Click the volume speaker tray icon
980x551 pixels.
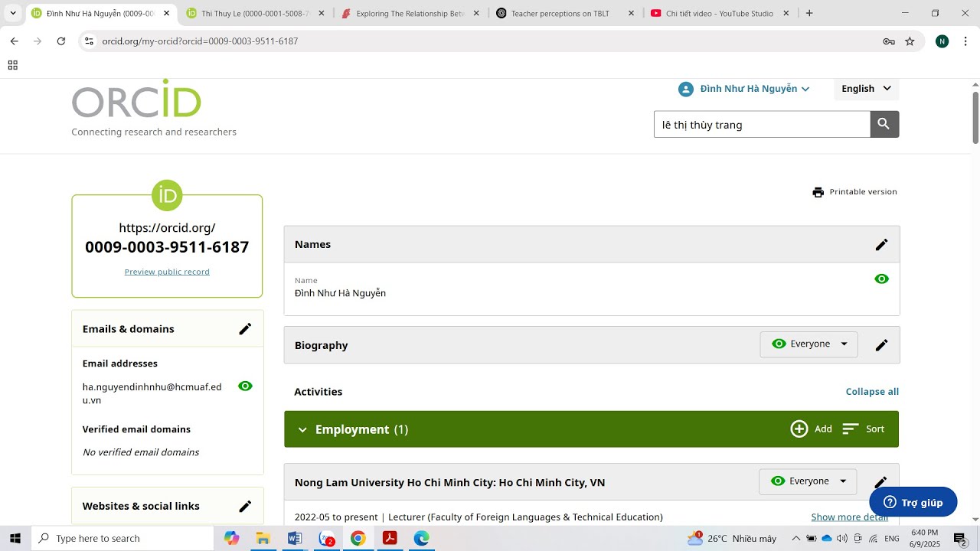[842, 539]
